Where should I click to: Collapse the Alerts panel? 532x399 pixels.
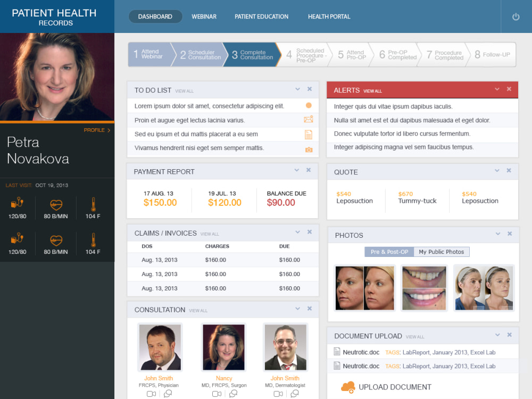tap(497, 89)
